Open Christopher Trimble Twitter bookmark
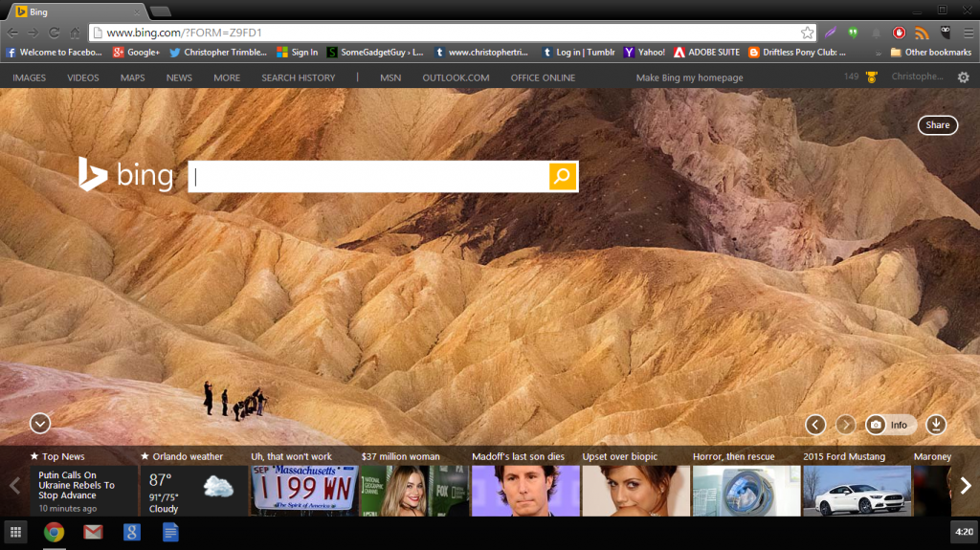 [218, 53]
